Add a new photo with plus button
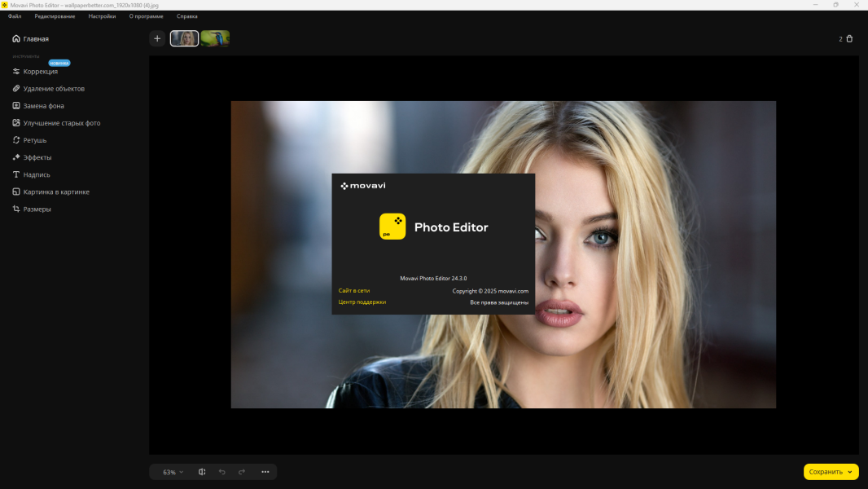 (x=157, y=38)
